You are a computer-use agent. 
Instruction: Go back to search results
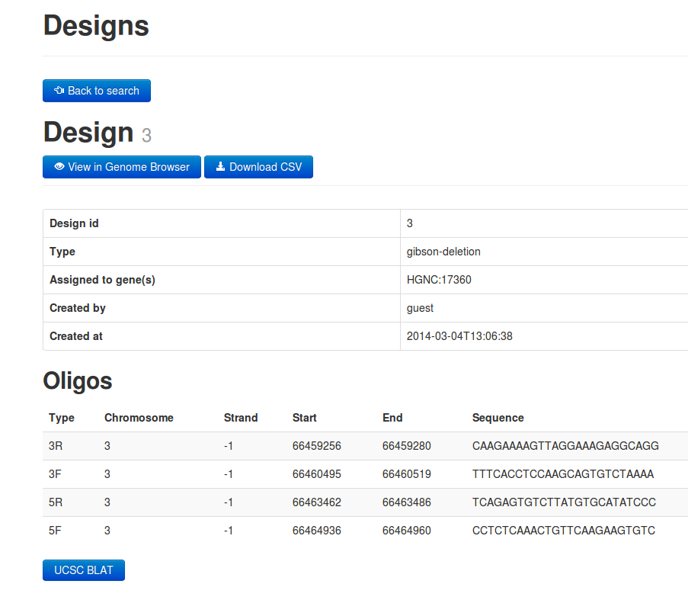[97, 91]
